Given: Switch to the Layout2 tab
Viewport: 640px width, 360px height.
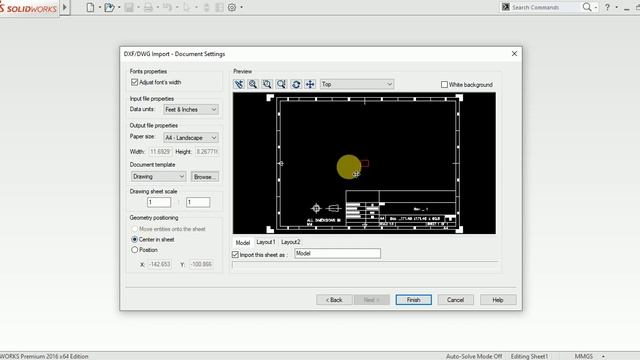Looking at the screenshot, I should (x=291, y=242).
